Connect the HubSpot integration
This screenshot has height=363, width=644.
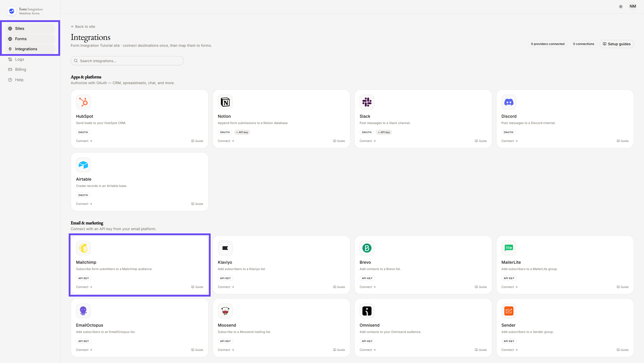(84, 141)
